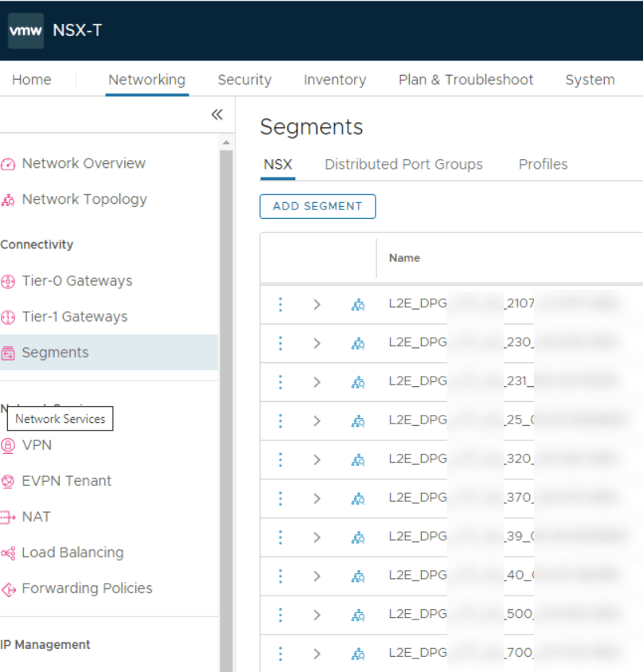The width and height of the screenshot is (643, 672).
Task: Open Network Topology from the sidebar
Action: coord(84,199)
